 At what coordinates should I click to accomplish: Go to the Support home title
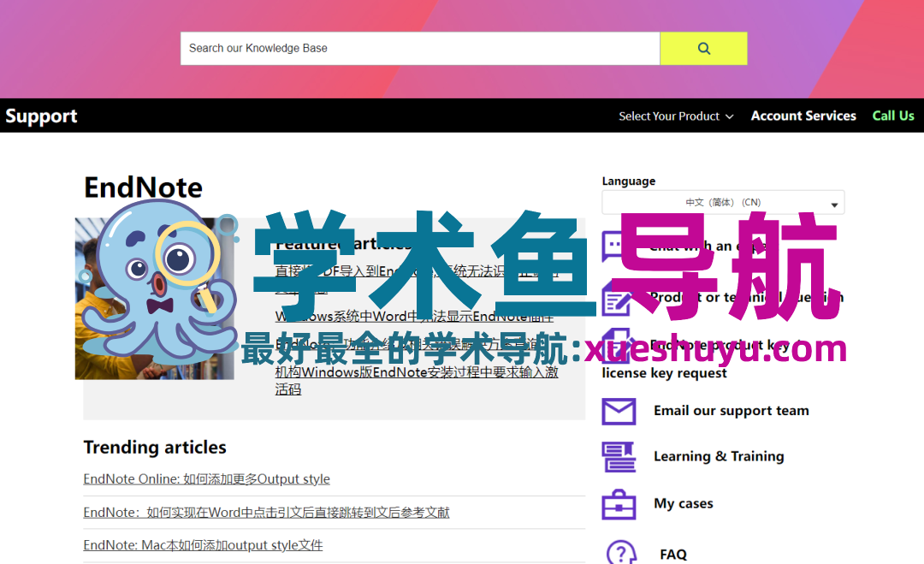(x=41, y=116)
